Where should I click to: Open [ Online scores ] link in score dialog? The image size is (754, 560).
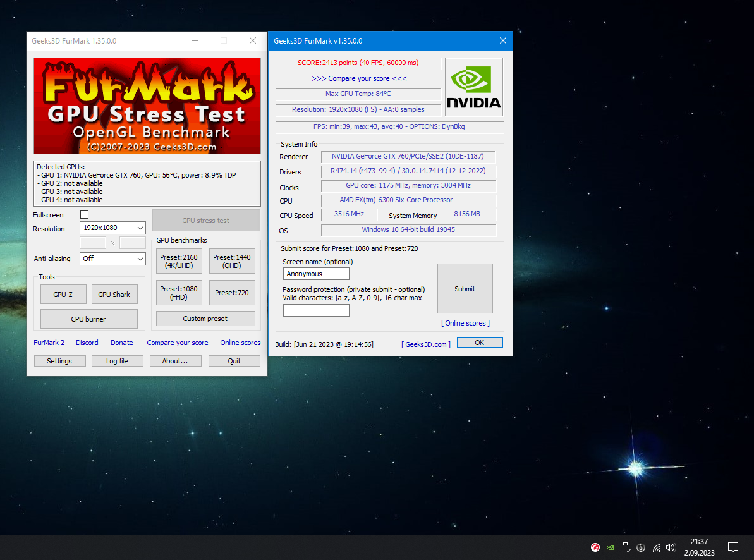[465, 323]
